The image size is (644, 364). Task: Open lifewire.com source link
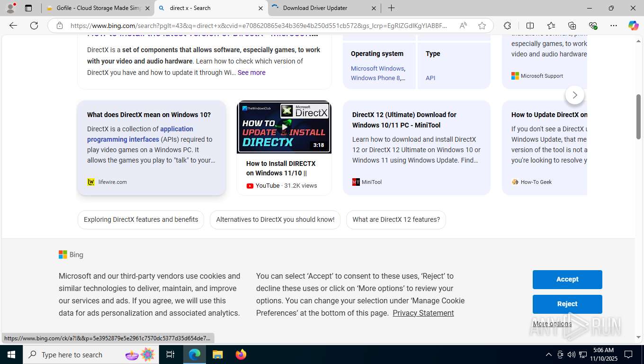point(113,182)
